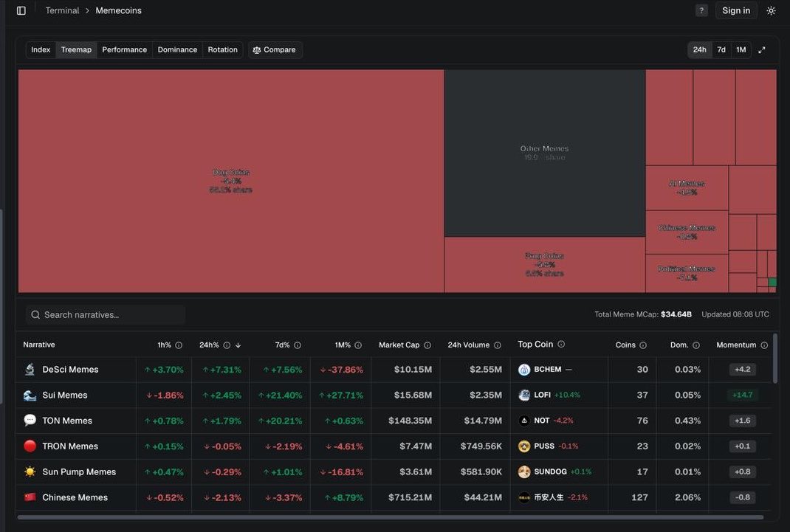Open the Sui Memes narrative row
The width and height of the screenshot is (790, 532).
point(394,395)
